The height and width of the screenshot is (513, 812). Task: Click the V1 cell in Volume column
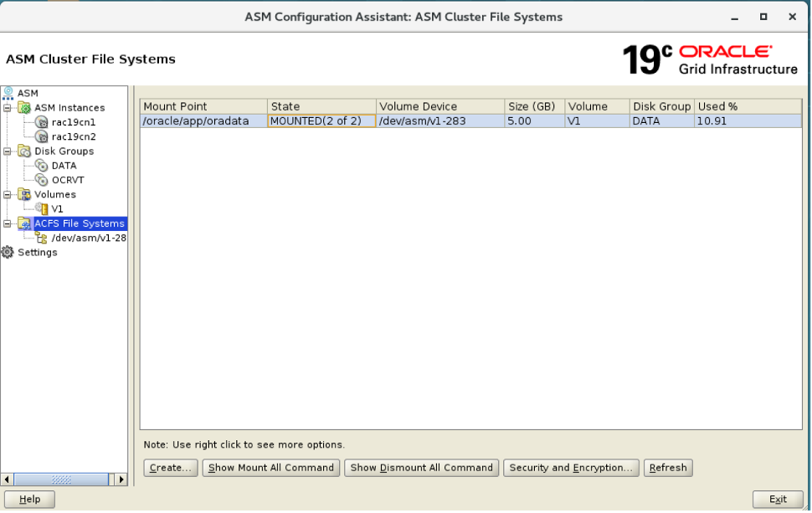coord(597,121)
